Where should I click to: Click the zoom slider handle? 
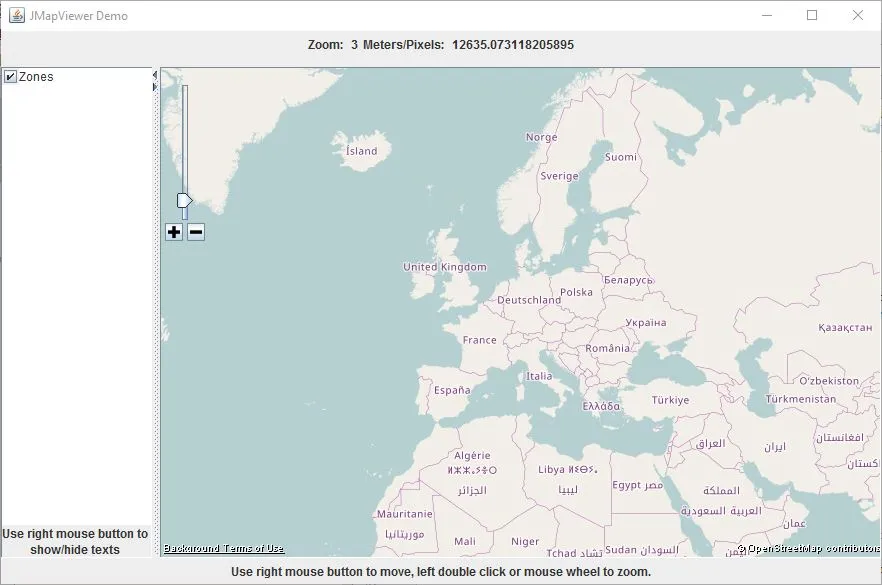click(x=184, y=199)
